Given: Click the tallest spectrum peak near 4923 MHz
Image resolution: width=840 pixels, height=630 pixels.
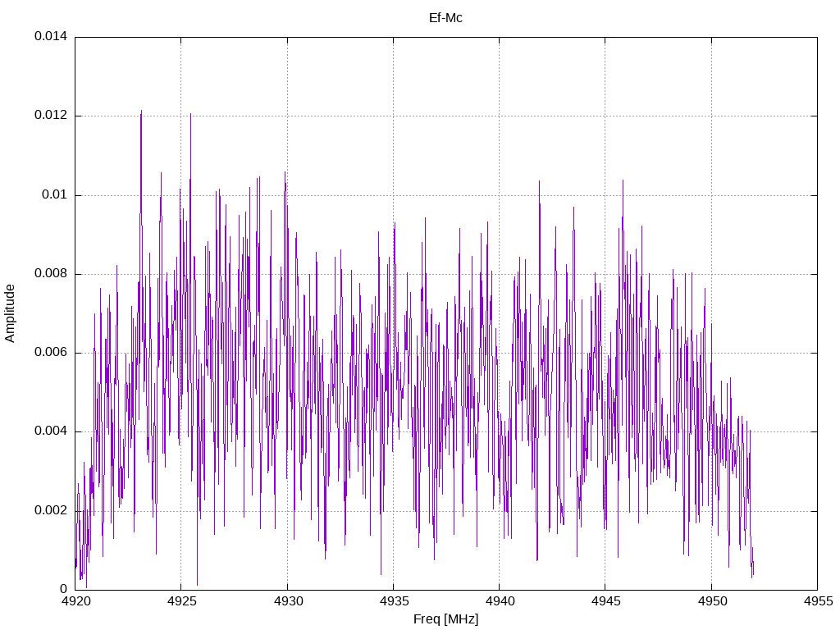Looking at the screenshot, I should [141, 112].
